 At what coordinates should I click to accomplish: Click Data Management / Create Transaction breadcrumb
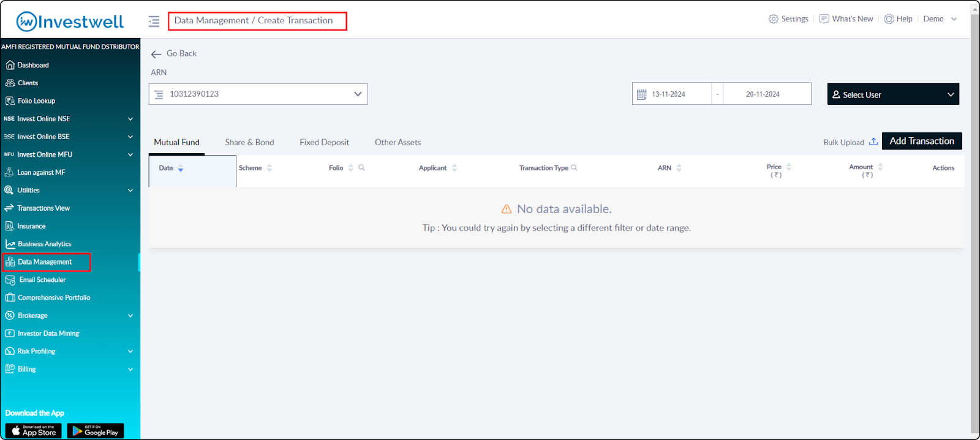[x=254, y=21]
